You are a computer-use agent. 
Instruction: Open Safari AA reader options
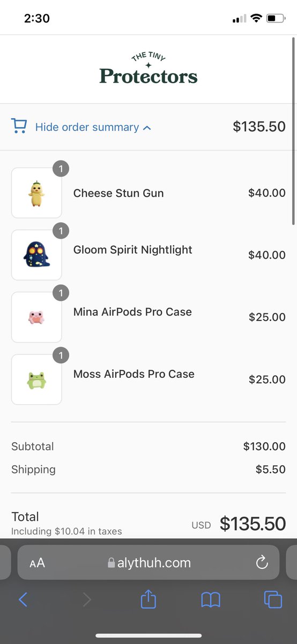pos(37,563)
